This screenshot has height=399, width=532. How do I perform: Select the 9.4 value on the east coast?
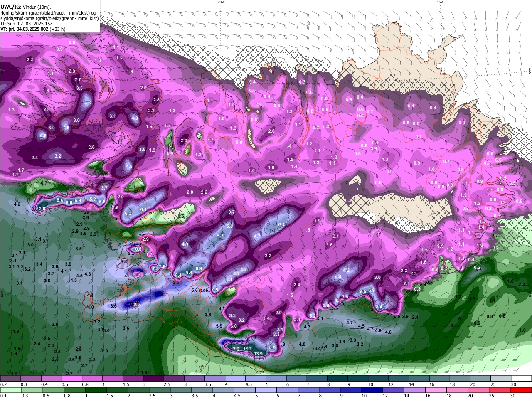(x=471, y=259)
